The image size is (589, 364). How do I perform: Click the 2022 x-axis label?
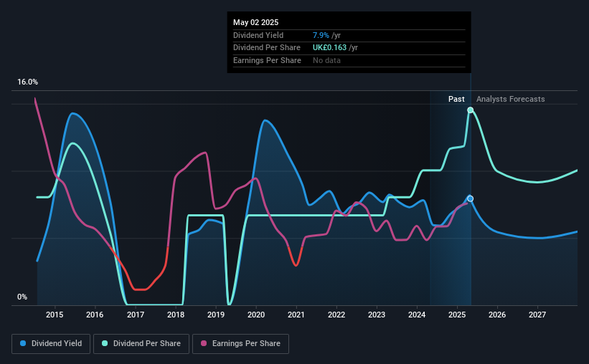coord(336,315)
